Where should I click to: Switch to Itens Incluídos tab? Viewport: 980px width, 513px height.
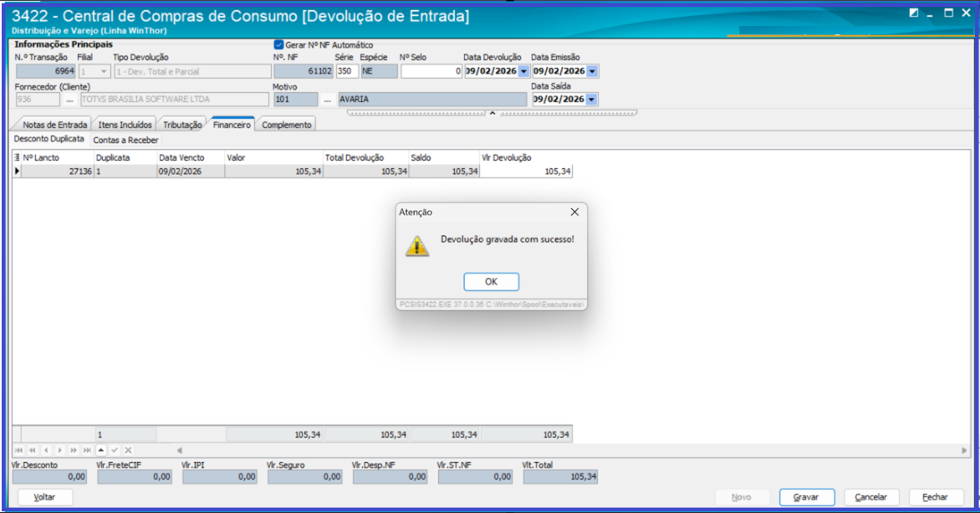click(x=125, y=125)
